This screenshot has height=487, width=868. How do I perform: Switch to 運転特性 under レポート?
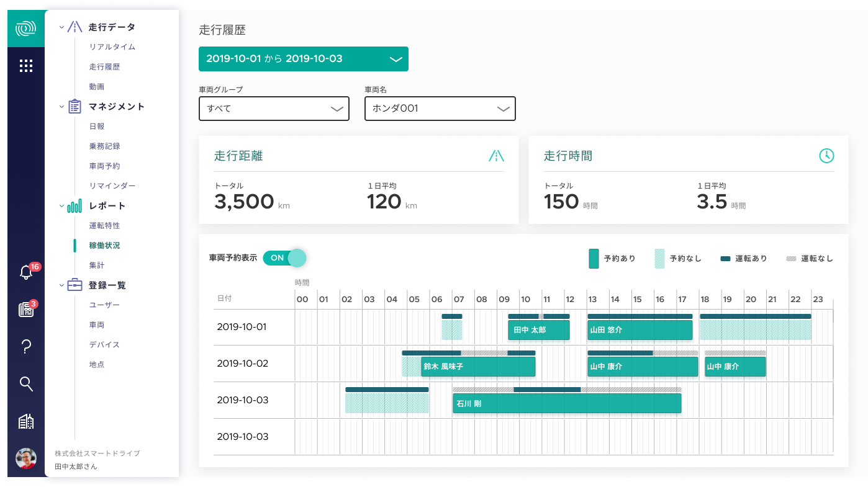coord(104,225)
